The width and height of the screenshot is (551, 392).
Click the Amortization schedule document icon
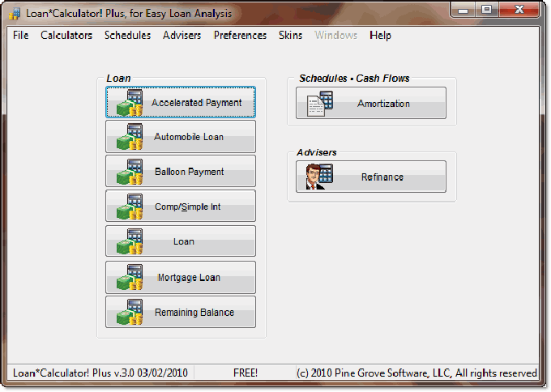pyautogui.click(x=320, y=104)
